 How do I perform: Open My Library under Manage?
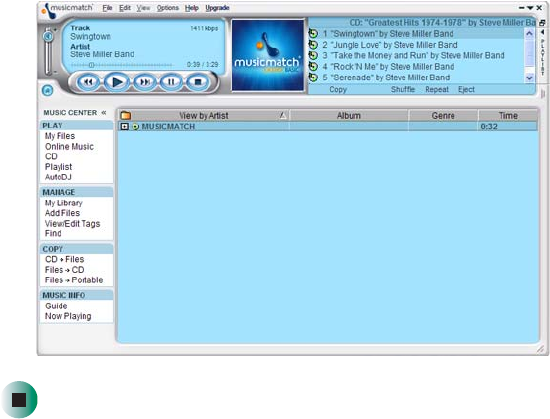[63, 203]
